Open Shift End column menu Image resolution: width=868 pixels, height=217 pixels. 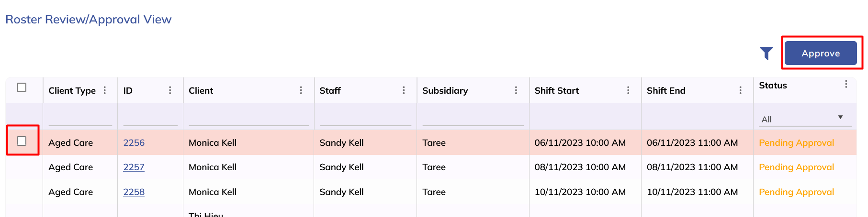click(x=740, y=90)
